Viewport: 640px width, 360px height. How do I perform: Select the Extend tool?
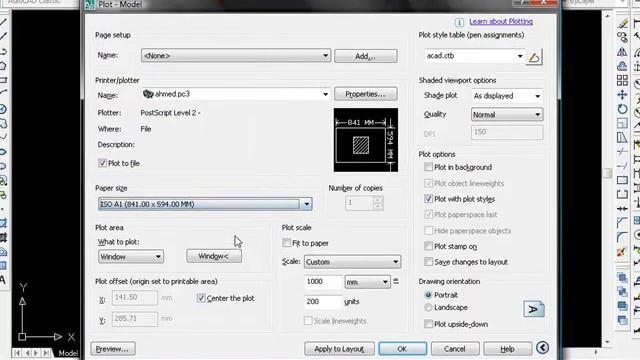[x=622, y=166]
